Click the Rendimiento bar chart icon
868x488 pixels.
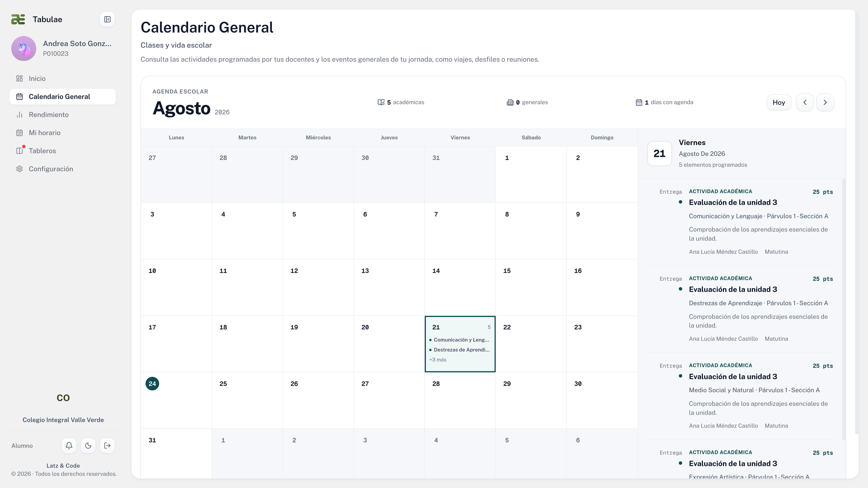(20, 115)
